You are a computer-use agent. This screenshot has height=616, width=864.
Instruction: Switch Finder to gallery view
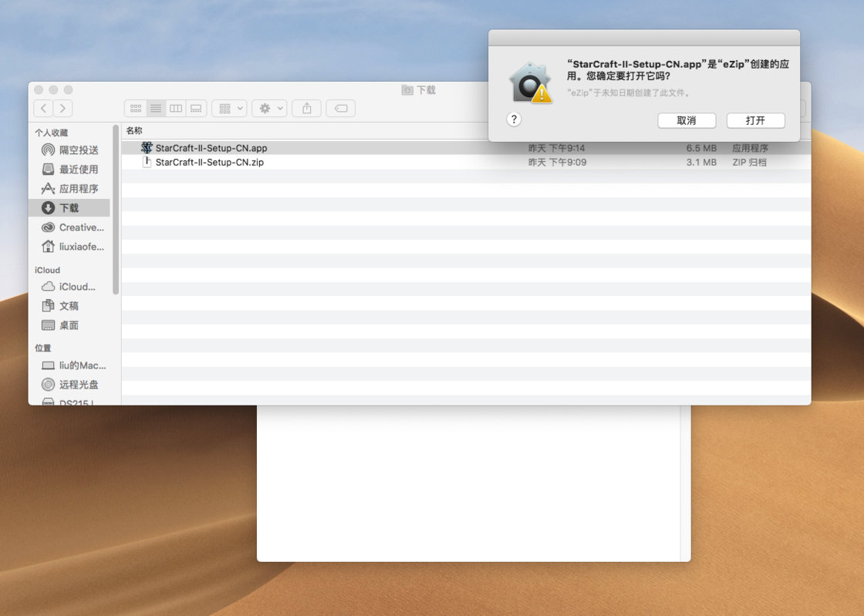coord(196,109)
